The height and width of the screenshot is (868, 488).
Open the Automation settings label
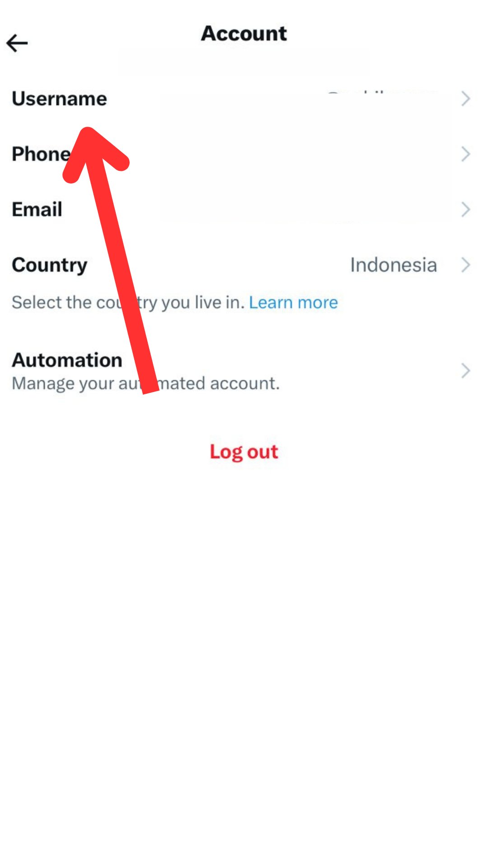[67, 360]
